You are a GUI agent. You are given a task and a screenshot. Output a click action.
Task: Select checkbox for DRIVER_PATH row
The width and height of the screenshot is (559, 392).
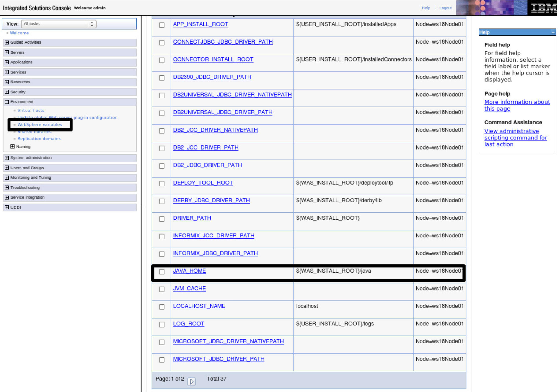click(x=162, y=219)
